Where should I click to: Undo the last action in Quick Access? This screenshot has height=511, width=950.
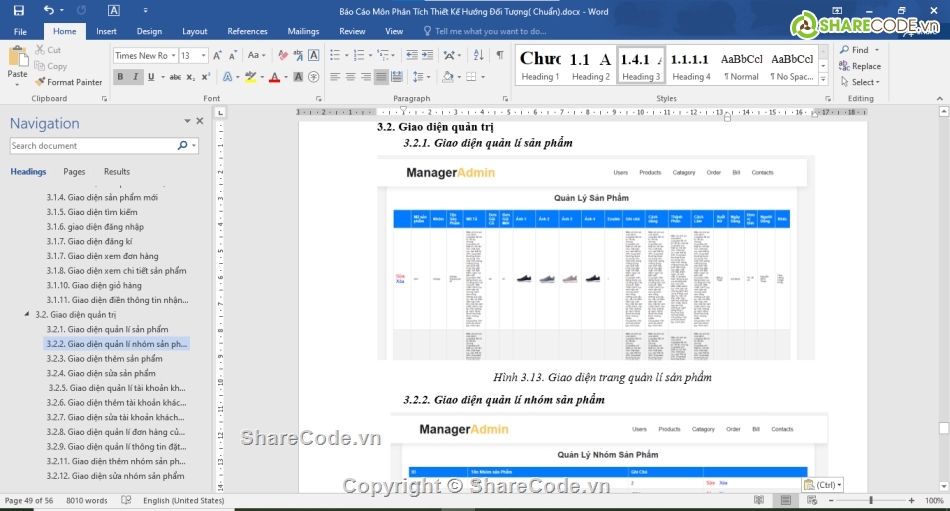pyautogui.click(x=48, y=10)
